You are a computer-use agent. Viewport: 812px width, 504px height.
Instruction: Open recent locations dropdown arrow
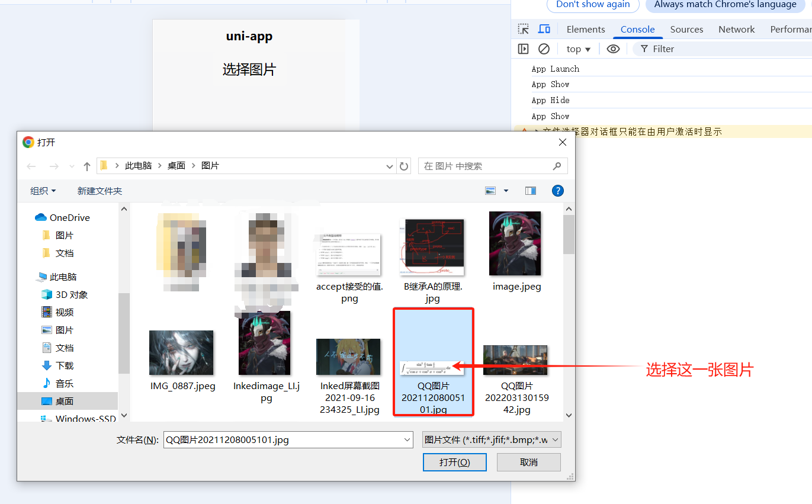click(x=72, y=166)
